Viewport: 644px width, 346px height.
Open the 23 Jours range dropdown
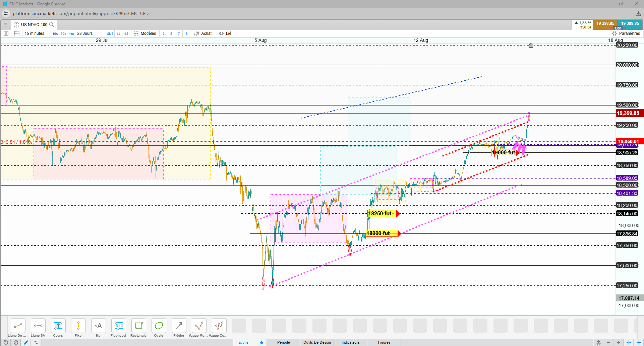[85, 33]
